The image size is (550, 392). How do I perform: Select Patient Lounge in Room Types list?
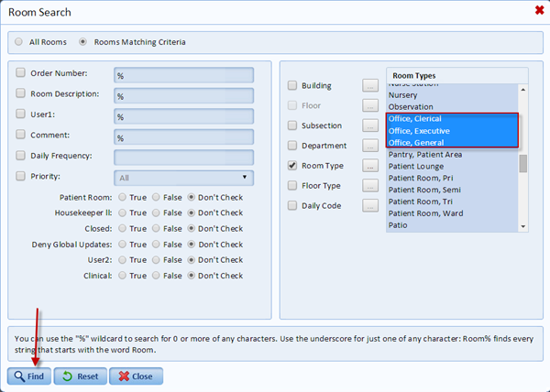418,167
